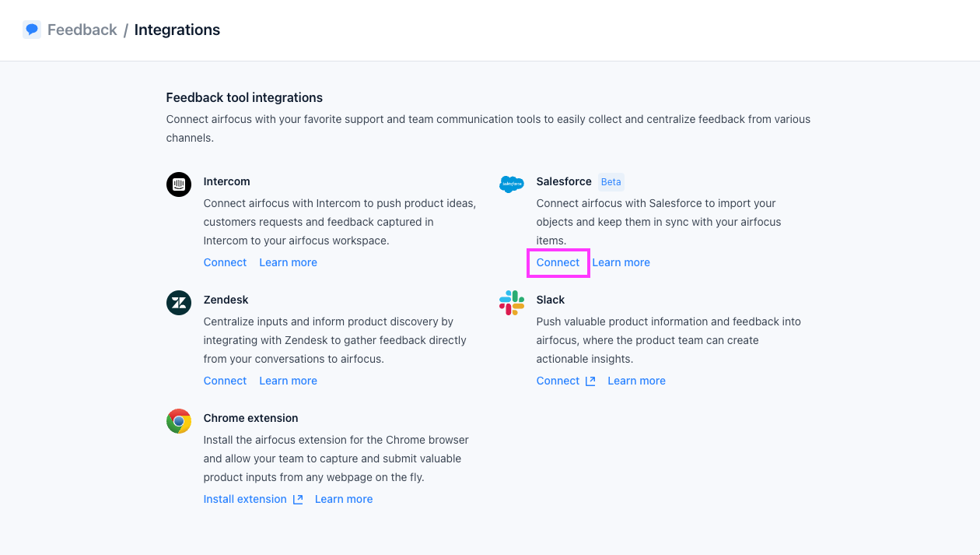Click external link icon beside Slack Connect
The image size is (980, 555).
tap(590, 381)
